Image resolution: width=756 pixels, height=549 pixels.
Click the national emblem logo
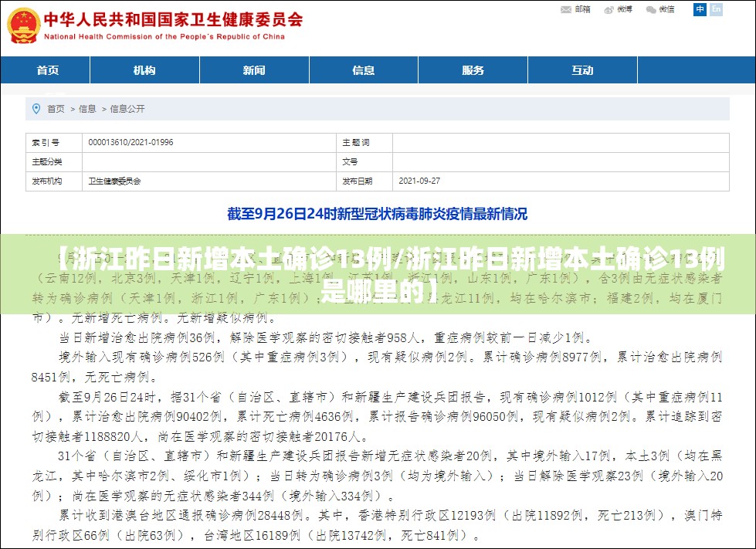tap(24, 25)
